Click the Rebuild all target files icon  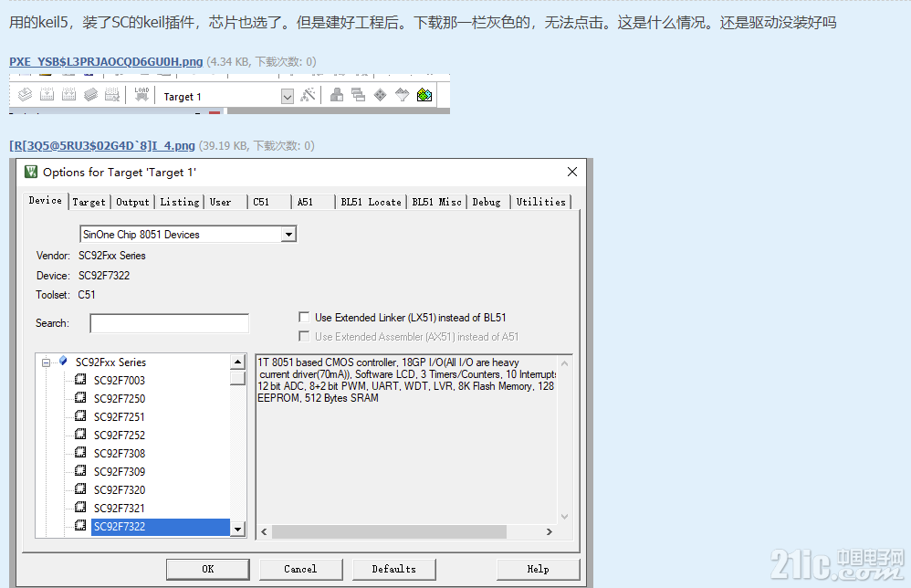click(68, 95)
